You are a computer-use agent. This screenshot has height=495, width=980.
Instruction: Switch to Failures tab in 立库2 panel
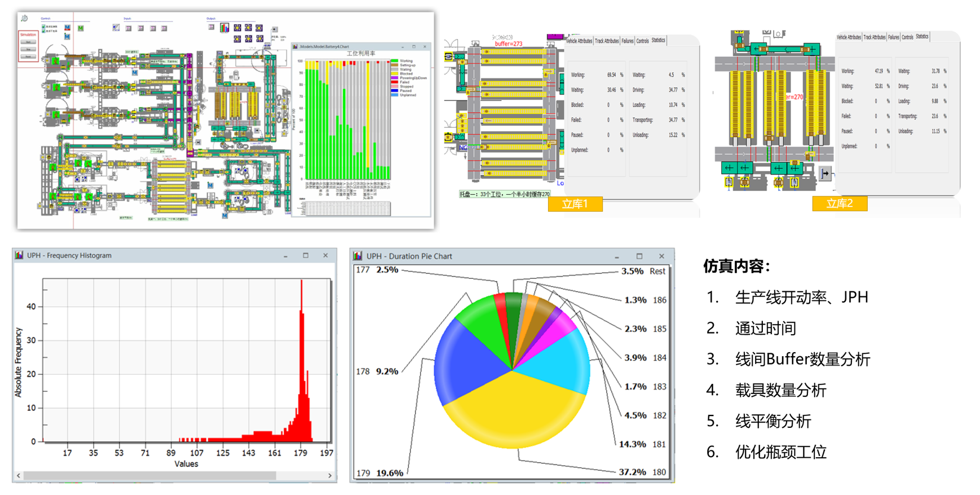click(893, 37)
